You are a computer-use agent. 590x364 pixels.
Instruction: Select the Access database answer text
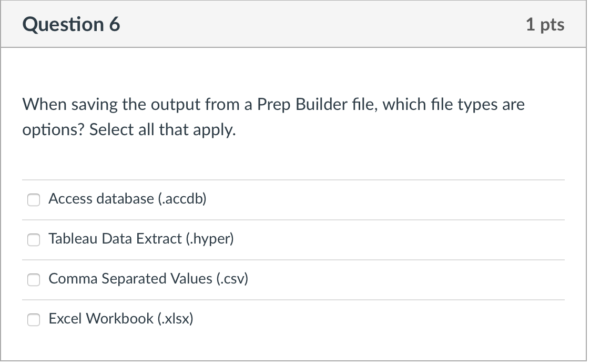(127, 199)
